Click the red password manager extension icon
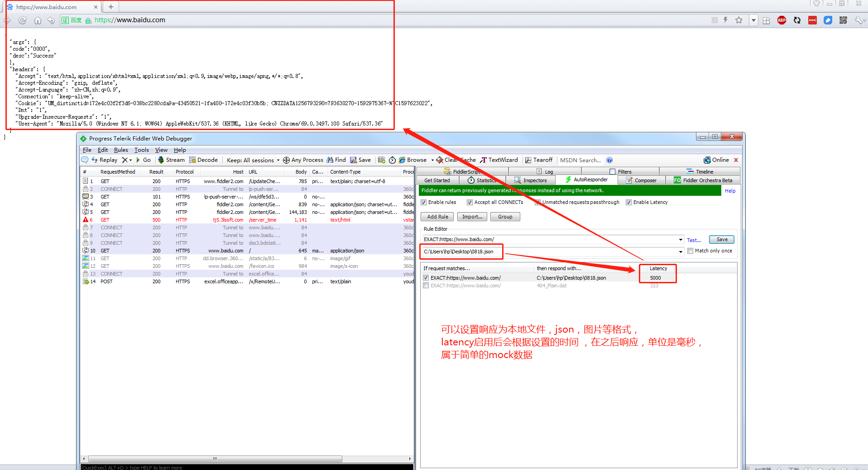Image resolution: width=868 pixels, height=470 pixels. point(812,20)
